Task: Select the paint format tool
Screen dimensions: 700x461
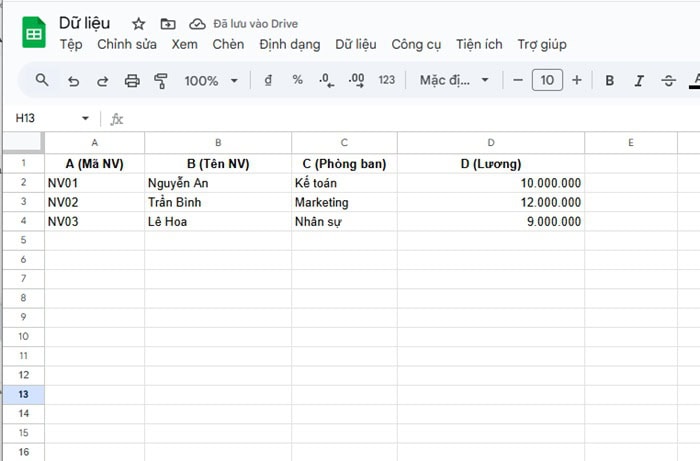Action: tap(161, 80)
